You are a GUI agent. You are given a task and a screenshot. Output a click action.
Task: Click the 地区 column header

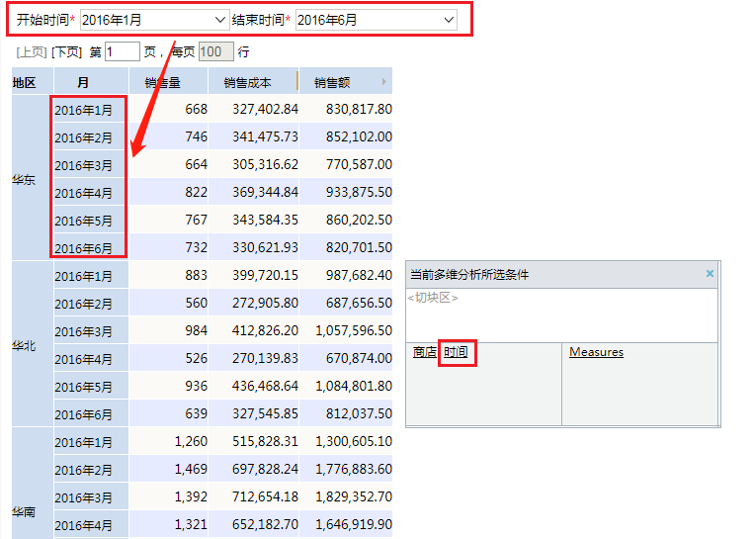[32, 81]
